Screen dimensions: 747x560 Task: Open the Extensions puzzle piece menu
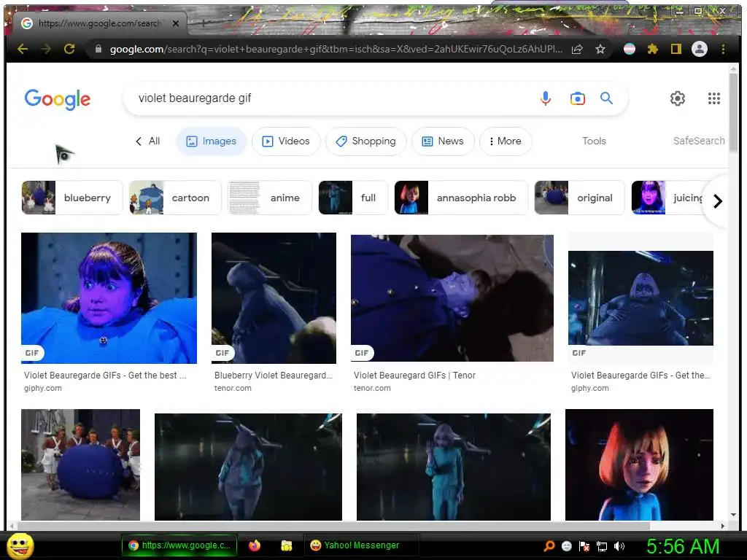pyautogui.click(x=653, y=49)
